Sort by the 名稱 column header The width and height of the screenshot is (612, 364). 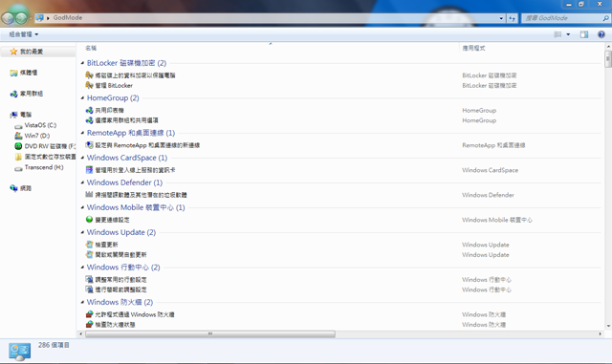(x=91, y=48)
